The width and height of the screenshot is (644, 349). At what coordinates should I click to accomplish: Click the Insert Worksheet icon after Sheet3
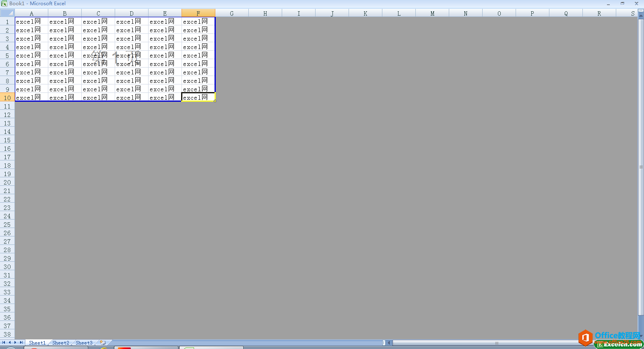tap(103, 343)
